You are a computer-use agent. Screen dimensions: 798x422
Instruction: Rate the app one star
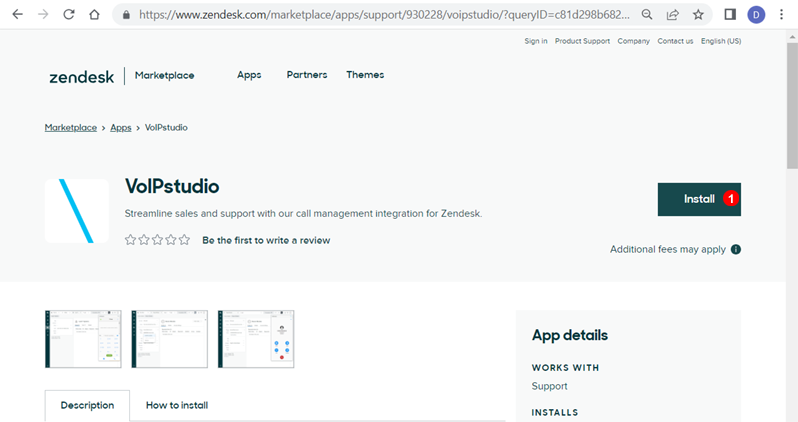pyautogui.click(x=131, y=240)
